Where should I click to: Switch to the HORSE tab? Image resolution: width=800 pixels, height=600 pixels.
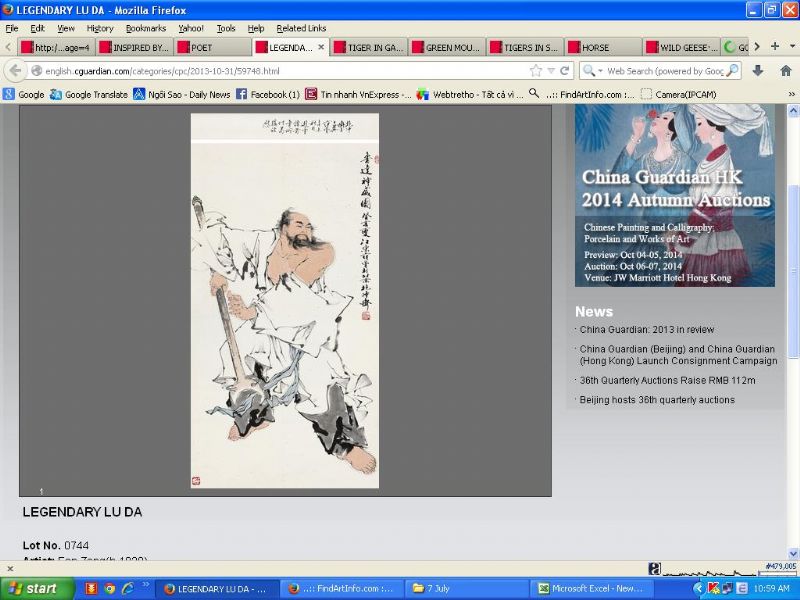click(x=602, y=47)
